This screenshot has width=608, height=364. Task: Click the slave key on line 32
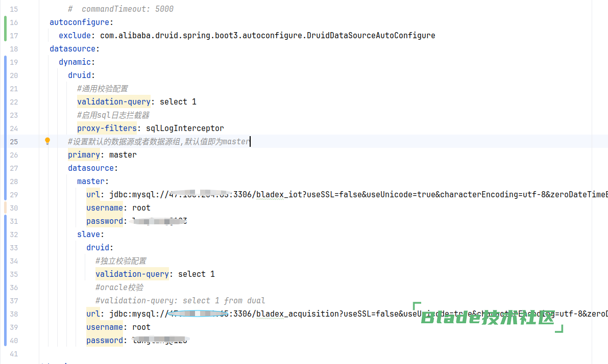89,235
